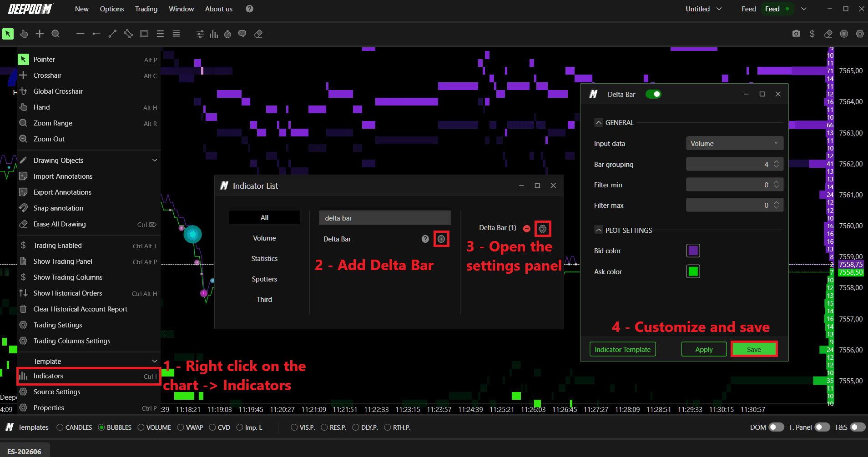Click the Apply button
The image size is (868, 457).
(704, 349)
